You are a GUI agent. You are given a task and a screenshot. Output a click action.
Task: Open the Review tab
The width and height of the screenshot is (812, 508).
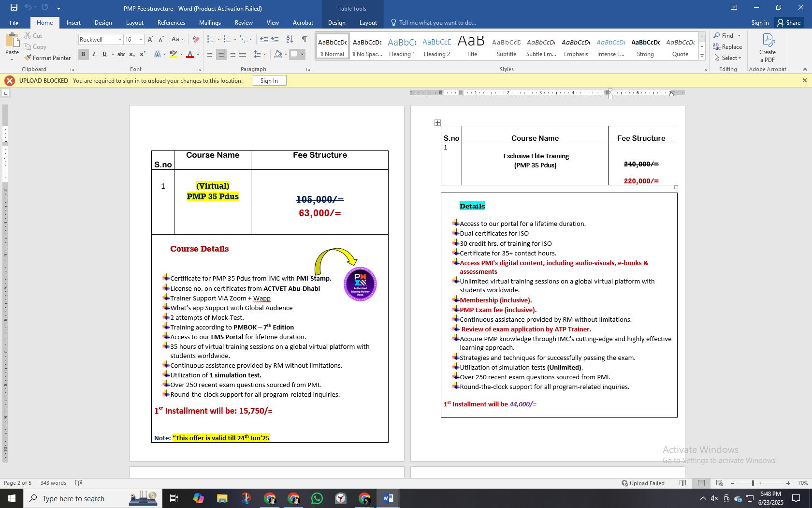(x=244, y=23)
